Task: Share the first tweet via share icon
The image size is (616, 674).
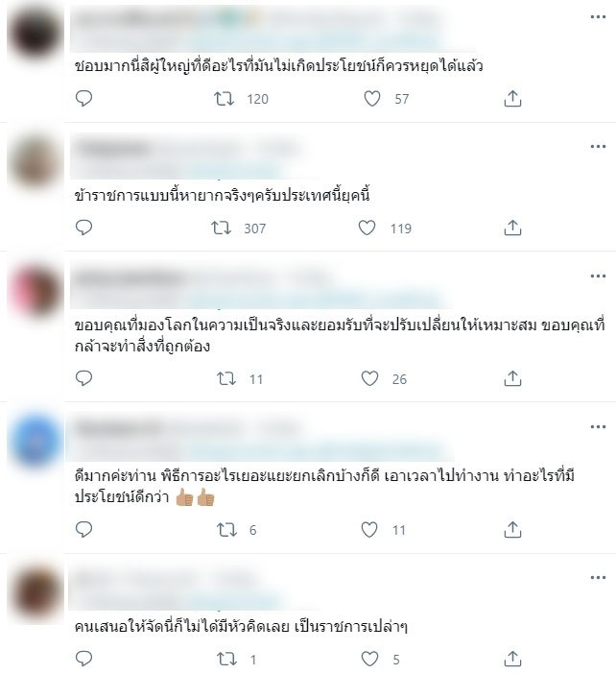Action: pyautogui.click(x=512, y=99)
